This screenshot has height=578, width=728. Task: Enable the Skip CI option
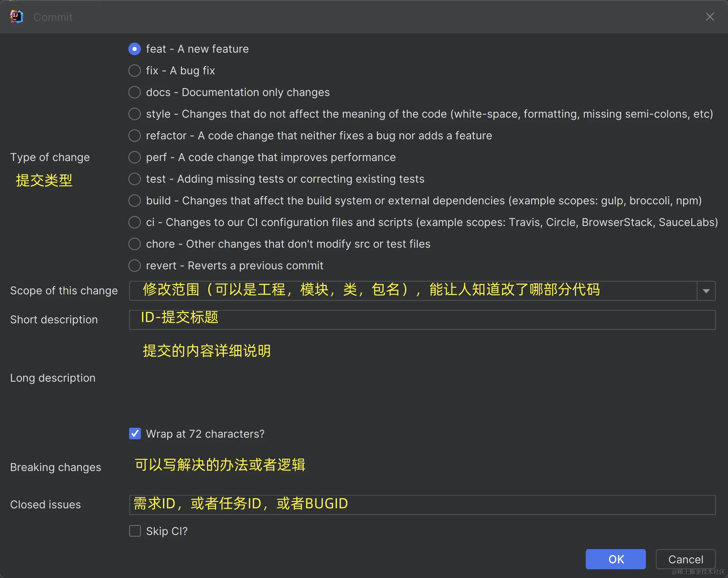[x=134, y=531]
